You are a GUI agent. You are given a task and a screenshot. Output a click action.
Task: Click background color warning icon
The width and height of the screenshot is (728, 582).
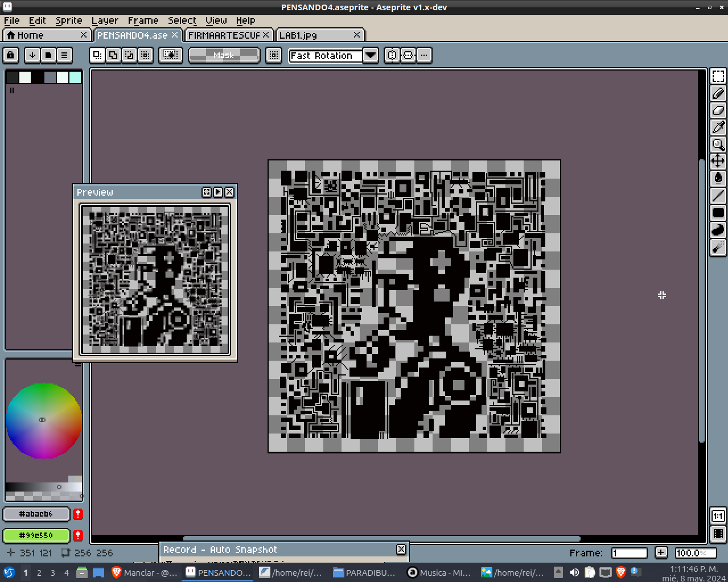[78, 535]
